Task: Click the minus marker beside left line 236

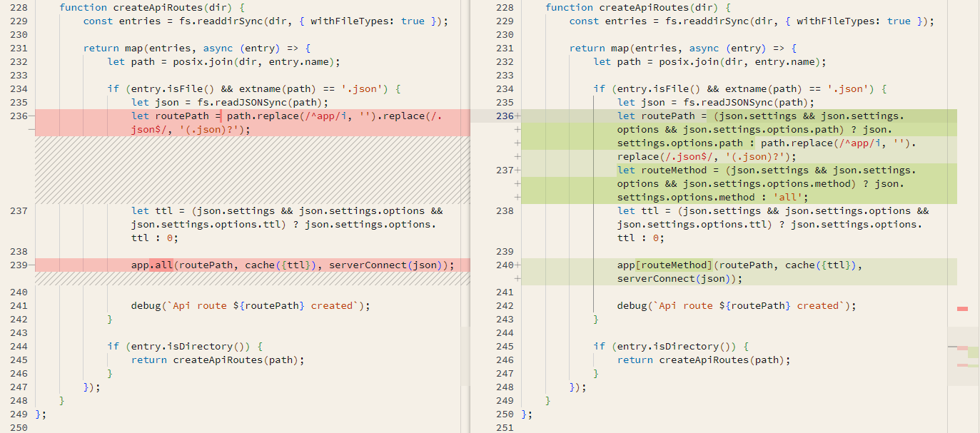Action: (x=31, y=116)
